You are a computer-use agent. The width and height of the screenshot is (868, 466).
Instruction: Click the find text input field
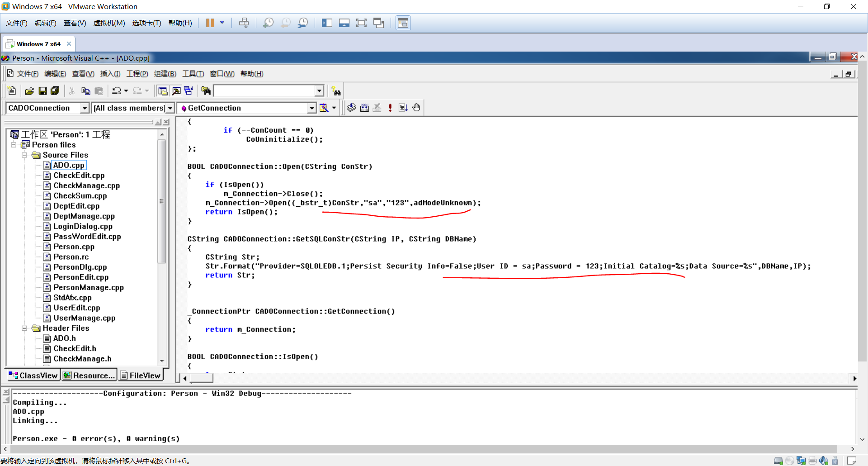click(264, 91)
